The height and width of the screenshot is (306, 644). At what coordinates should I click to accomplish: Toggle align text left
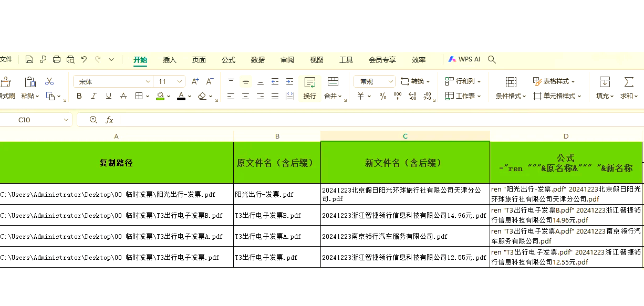pyautogui.click(x=231, y=96)
